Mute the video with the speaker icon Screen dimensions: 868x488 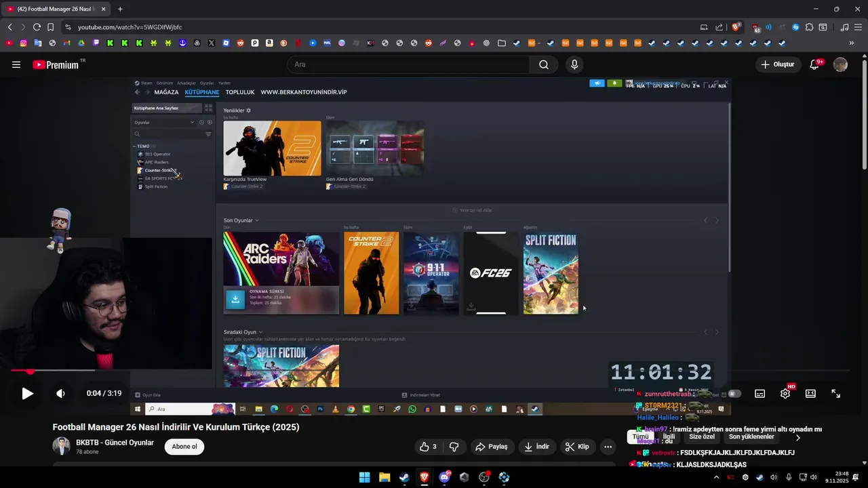click(60, 393)
